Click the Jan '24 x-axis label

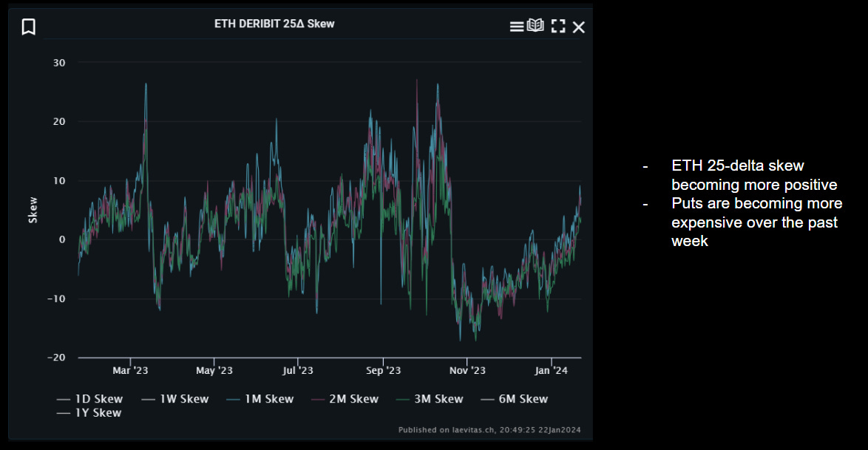click(551, 370)
